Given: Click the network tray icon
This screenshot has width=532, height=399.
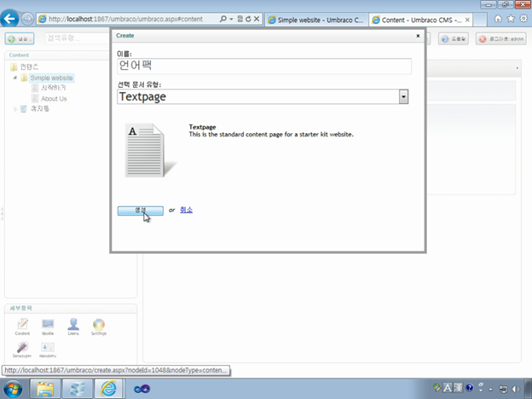Looking at the screenshot, I should tap(503, 389).
